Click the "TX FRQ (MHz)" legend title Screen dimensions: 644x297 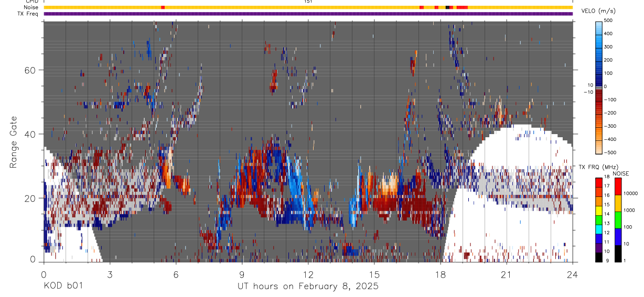[x=598, y=167]
